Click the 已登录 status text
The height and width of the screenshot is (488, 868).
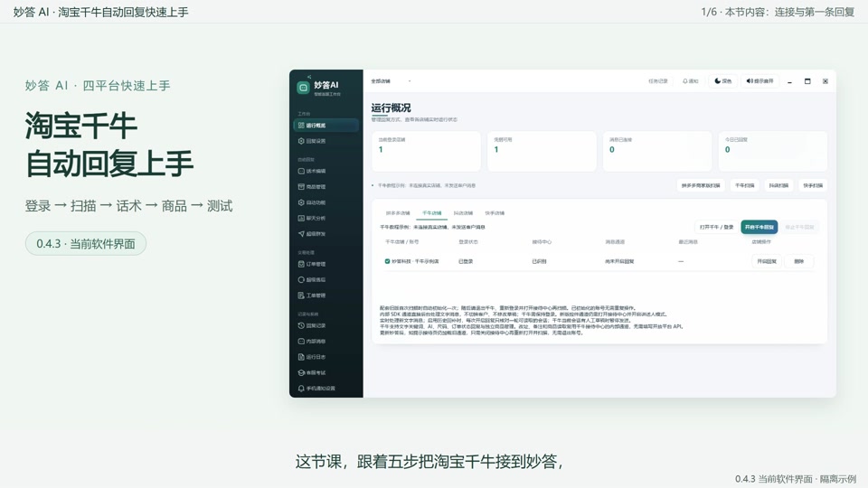pyautogui.click(x=466, y=261)
